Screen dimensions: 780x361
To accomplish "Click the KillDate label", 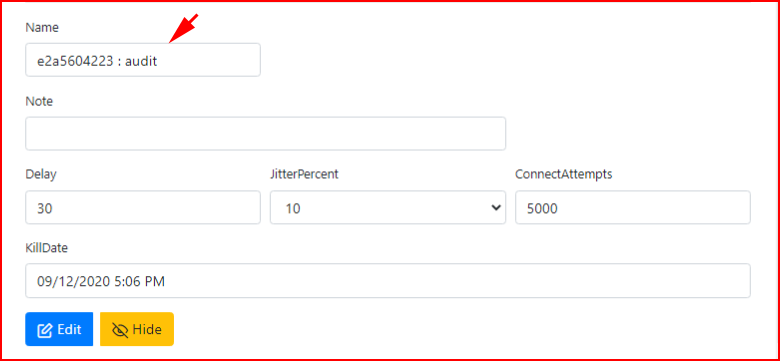I will point(46,248).
